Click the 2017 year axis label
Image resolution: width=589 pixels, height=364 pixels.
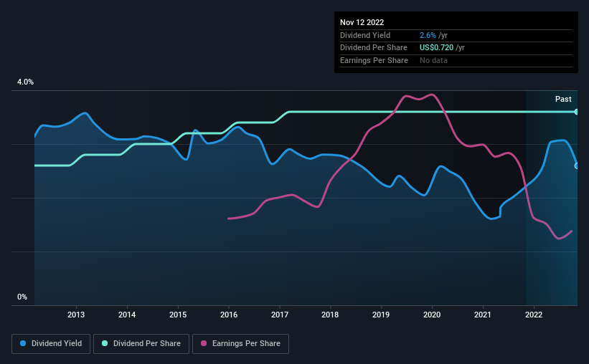click(x=280, y=315)
